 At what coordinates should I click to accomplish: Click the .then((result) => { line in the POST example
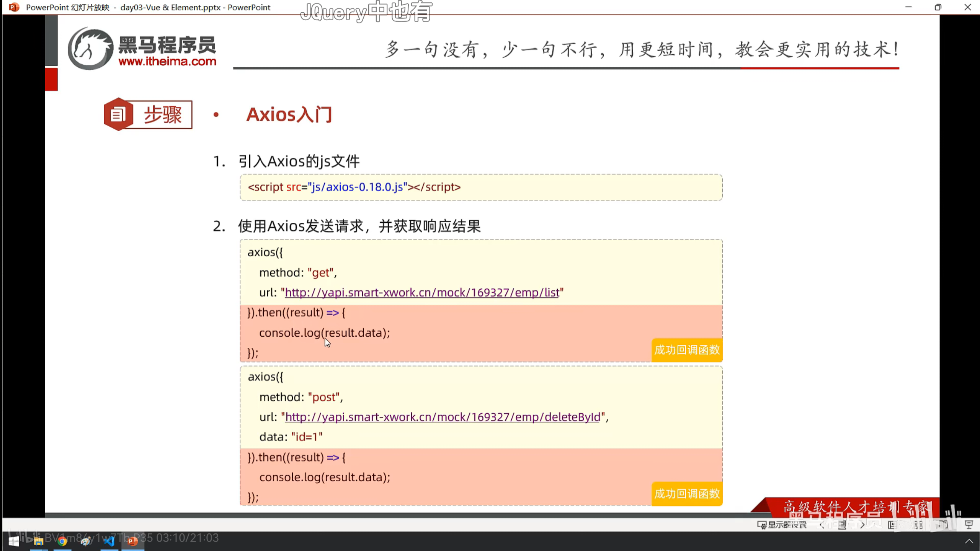pos(297,457)
